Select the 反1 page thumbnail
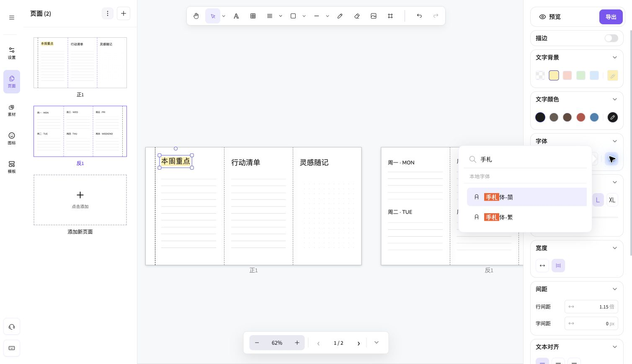 [x=80, y=131]
